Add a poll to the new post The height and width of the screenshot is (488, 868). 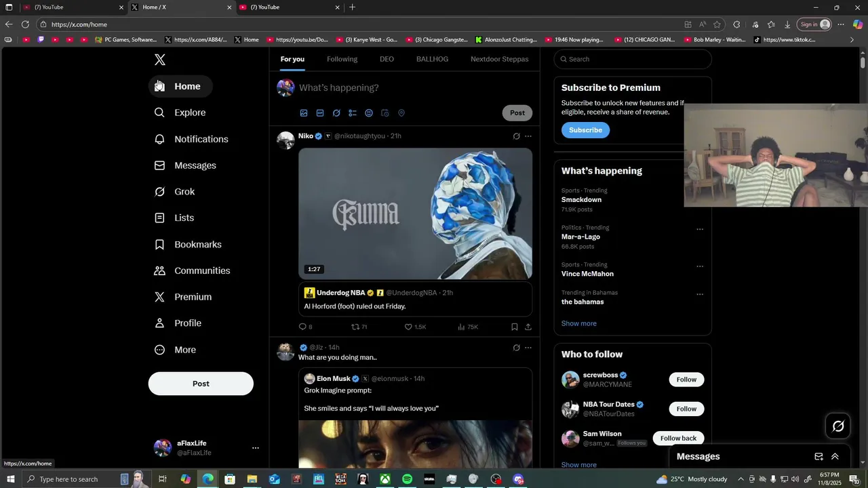[353, 113]
